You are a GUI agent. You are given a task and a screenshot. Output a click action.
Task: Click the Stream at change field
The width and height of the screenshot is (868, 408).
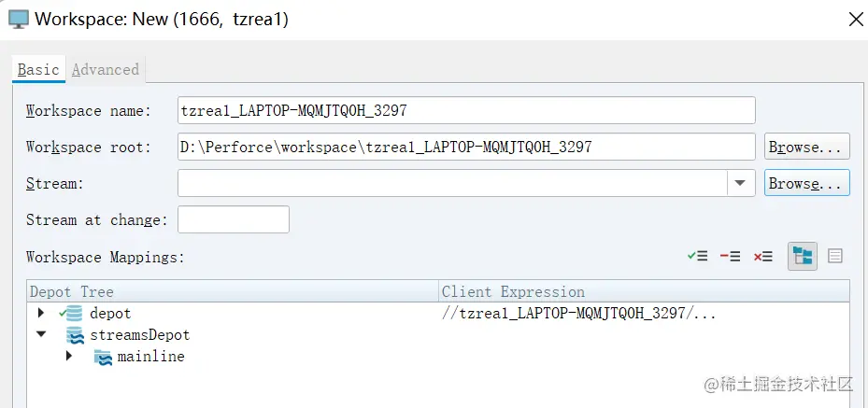233,219
